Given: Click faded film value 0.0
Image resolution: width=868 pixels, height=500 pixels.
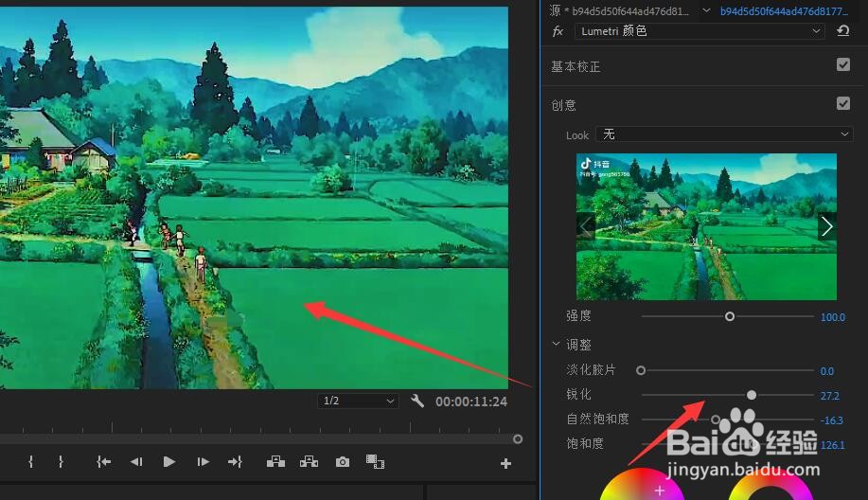Looking at the screenshot, I should coord(827,371).
